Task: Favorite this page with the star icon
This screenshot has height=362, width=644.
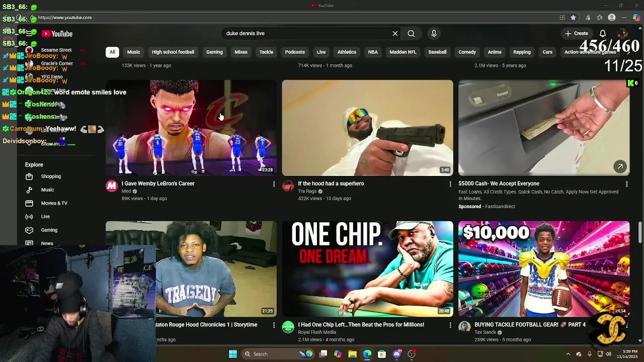Action: 573,18
